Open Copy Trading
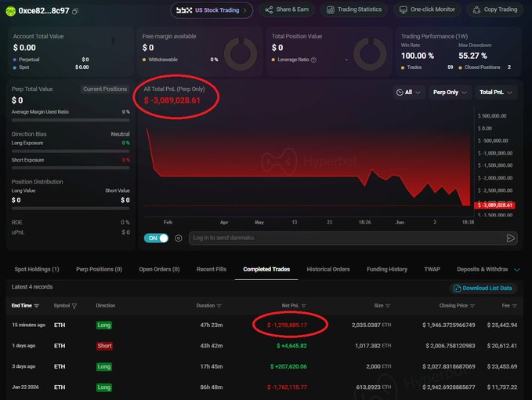Viewport: 532px width, 400px height. 495,9
